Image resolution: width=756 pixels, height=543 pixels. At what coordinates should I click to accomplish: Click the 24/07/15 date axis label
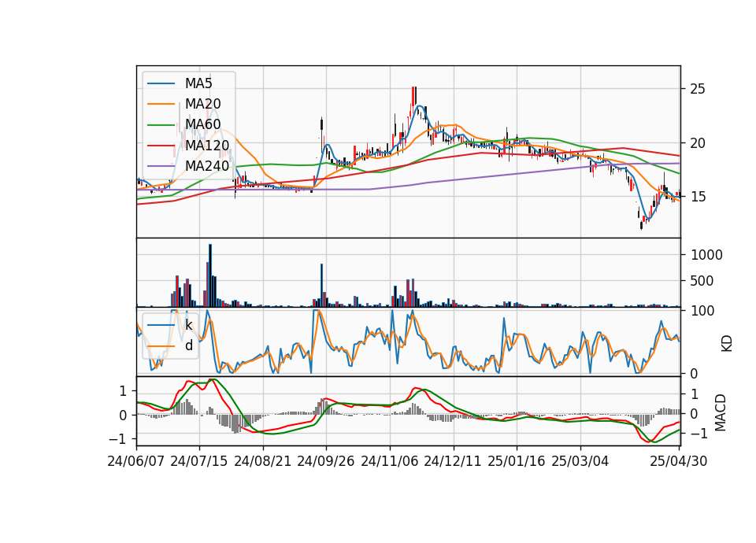199,461
